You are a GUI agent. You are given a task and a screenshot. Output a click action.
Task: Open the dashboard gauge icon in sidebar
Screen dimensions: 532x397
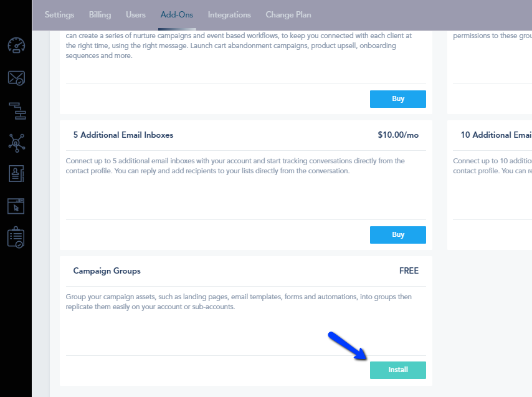[16, 45]
